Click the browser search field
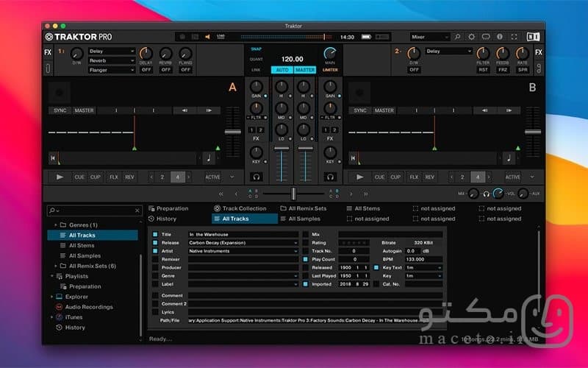 (95, 210)
